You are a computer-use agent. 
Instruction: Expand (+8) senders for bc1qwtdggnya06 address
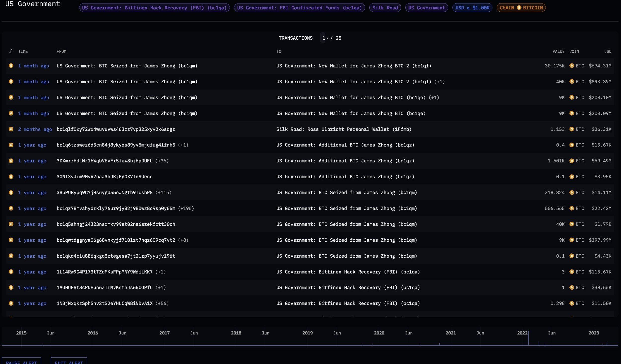(183, 240)
